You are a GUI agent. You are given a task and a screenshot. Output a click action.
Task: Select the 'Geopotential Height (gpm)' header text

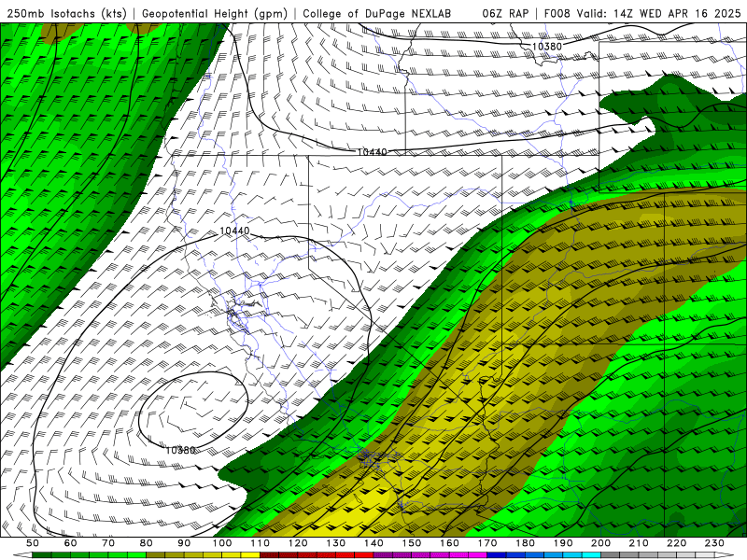(215, 13)
